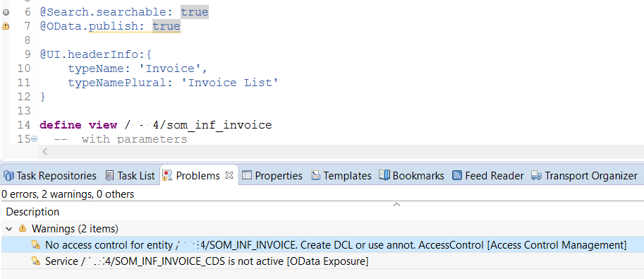
Task: Switch to the Templates tab
Action: pos(341,176)
